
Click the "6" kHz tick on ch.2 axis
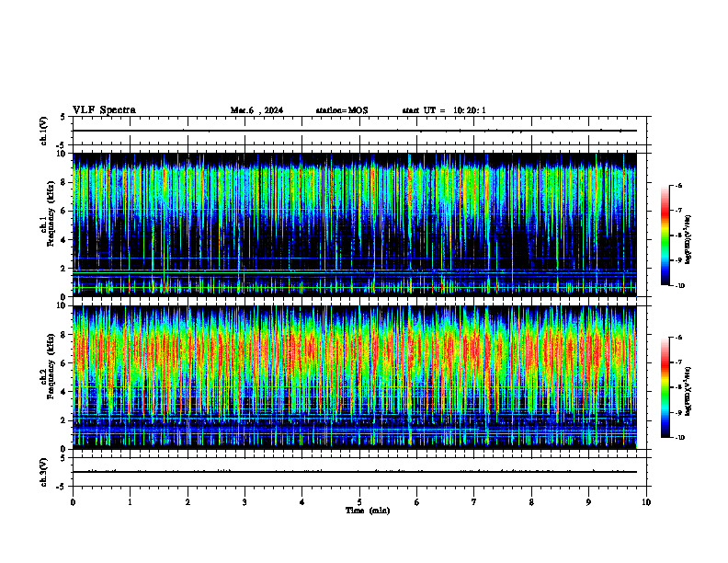(x=64, y=363)
